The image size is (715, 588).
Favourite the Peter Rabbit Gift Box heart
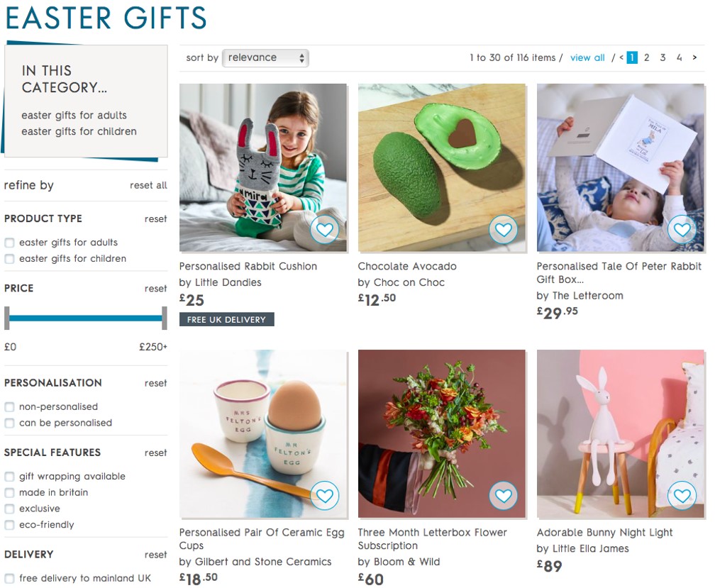[682, 229]
